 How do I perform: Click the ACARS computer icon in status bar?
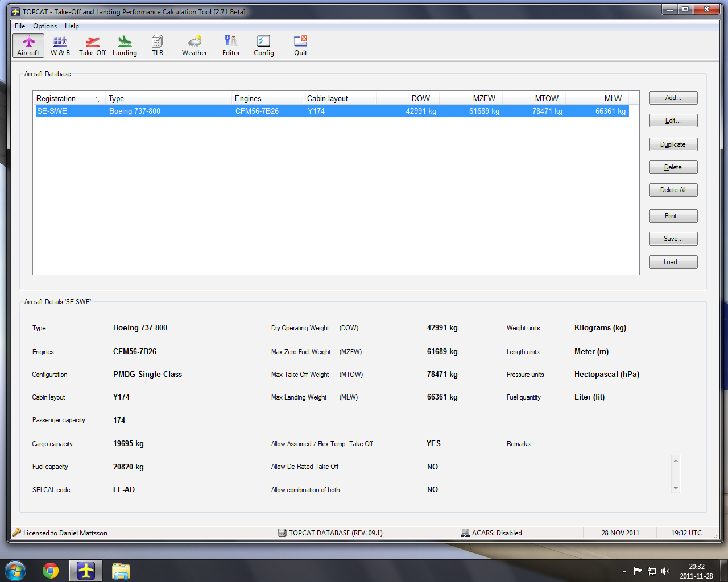pos(465,533)
